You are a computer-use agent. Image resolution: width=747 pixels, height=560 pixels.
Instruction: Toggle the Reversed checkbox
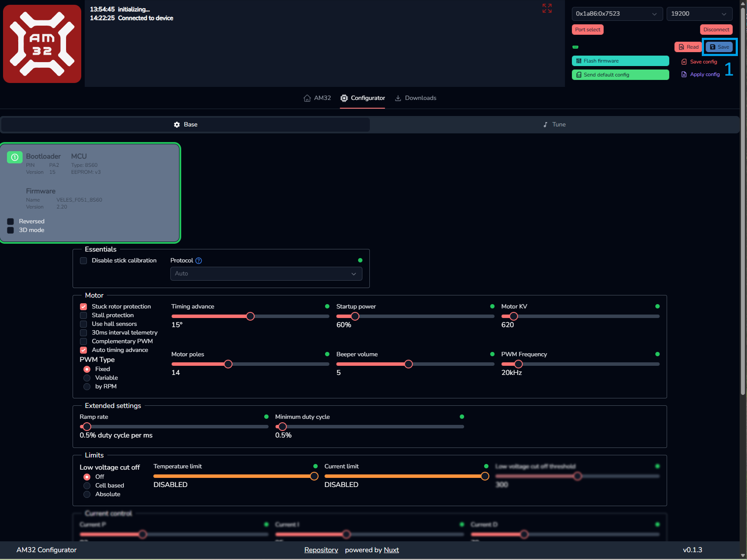point(10,222)
